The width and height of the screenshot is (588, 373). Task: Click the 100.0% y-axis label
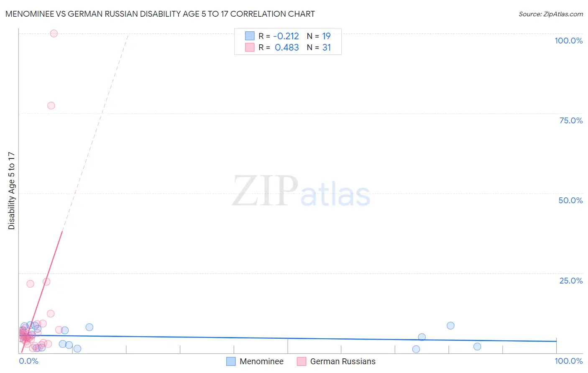pyautogui.click(x=569, y=41)
